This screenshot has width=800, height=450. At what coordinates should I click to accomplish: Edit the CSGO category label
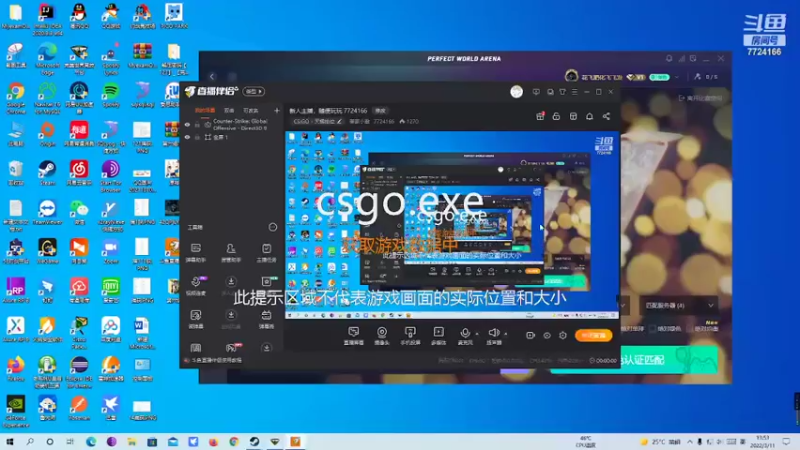318,121
